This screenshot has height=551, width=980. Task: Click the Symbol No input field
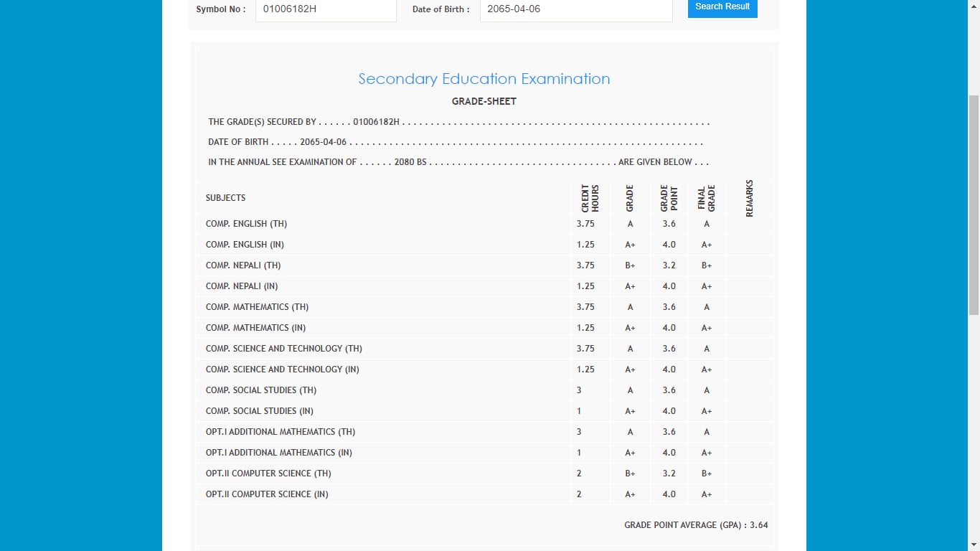click(326, 9)
